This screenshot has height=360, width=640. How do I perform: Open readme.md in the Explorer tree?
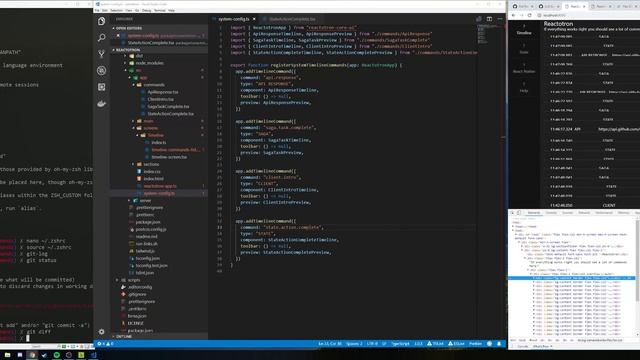tap(146, 237)
